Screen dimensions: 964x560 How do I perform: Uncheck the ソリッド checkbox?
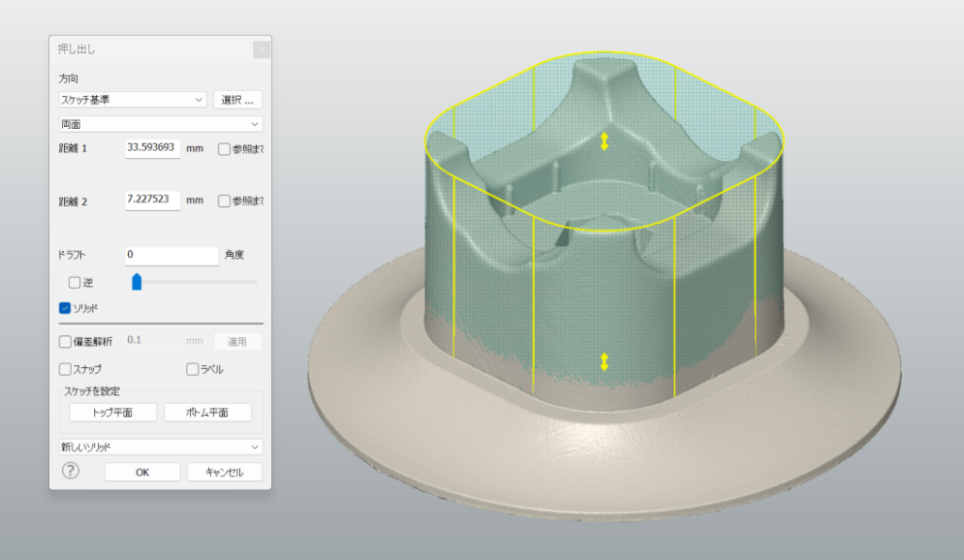[x=65, y=308]
